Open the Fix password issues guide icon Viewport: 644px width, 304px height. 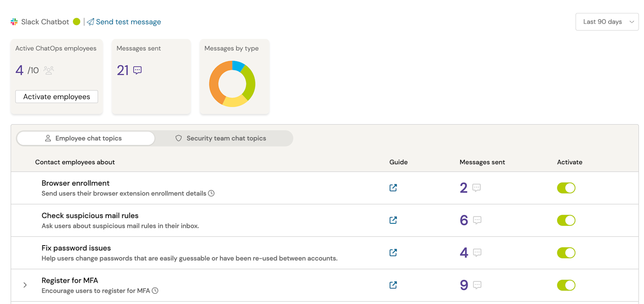pyautogui.click(x=393, y=252)
